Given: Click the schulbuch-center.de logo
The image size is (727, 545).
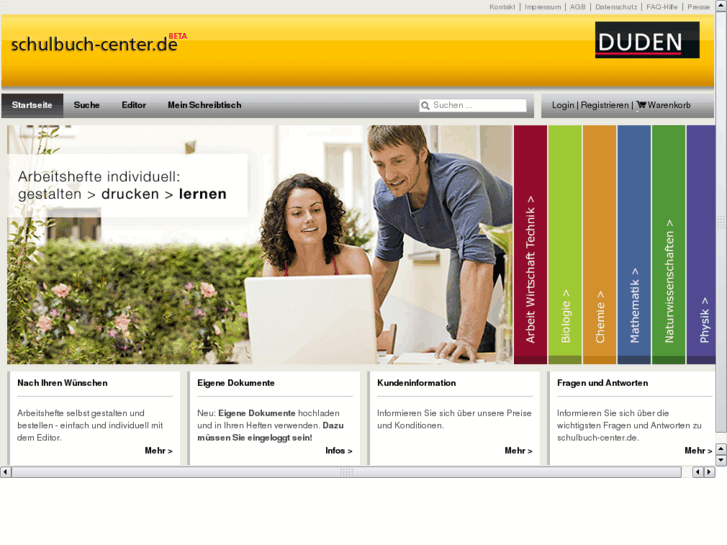Looking at the screenshot, I should (99, 44).
